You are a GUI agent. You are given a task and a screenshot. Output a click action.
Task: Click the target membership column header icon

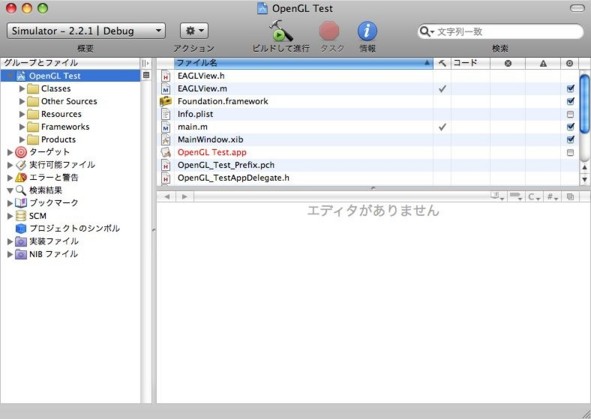point(570,63)
